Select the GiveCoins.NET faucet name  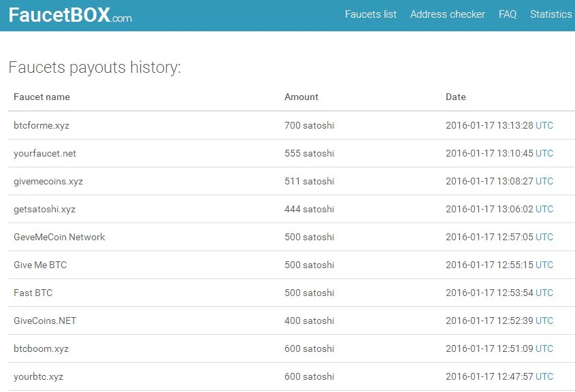click(45, 321)
